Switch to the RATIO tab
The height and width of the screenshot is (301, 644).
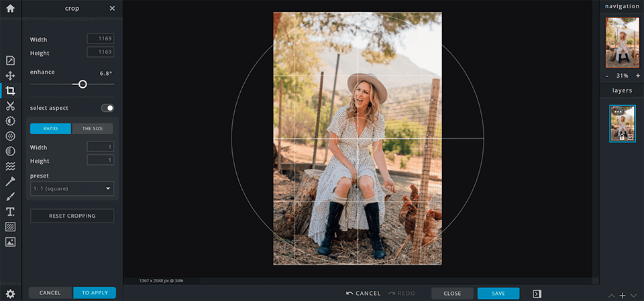[50, 129]
